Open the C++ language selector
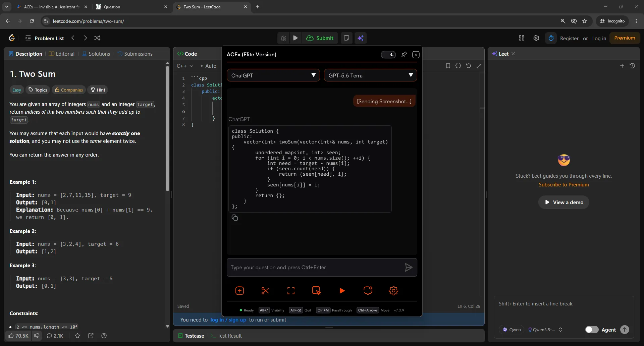The height and width of the screenshot is (346, 644). click(185, 66)
